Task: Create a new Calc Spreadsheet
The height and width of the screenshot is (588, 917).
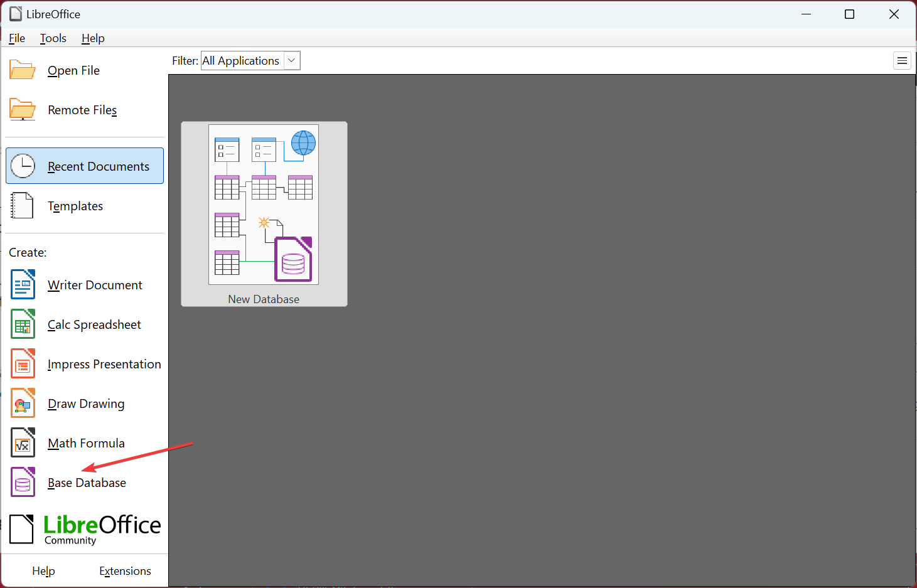Action: [94, 324]
